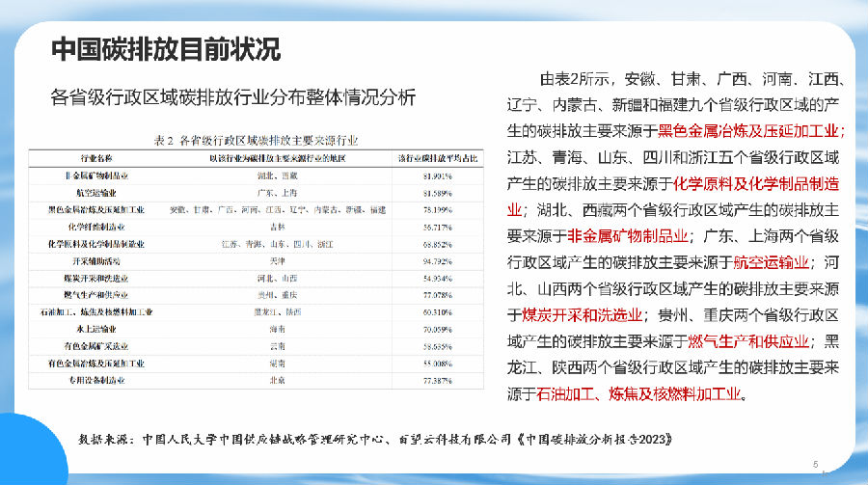Click the 水上运输业 row label
Image resolution: width=868 pixels, height=485 pixels.
click(x=96, y=330)
